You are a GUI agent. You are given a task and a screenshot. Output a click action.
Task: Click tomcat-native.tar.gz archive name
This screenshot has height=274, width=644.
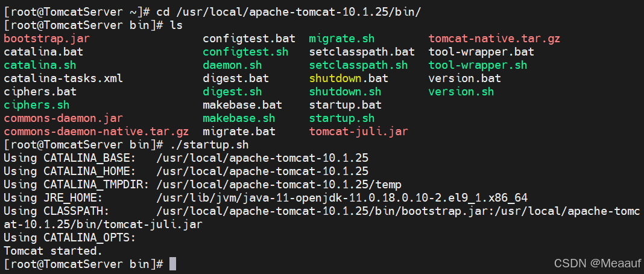(x=494, y=39)
